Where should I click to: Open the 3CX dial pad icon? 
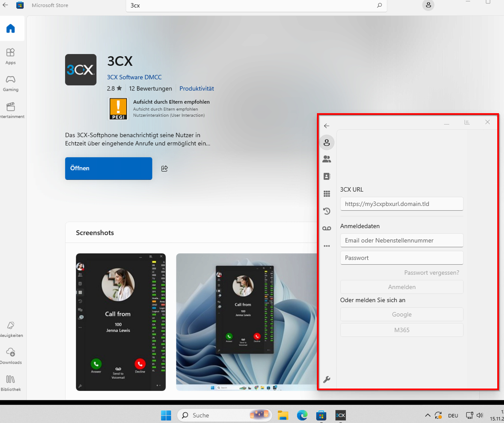click(327, 194)
